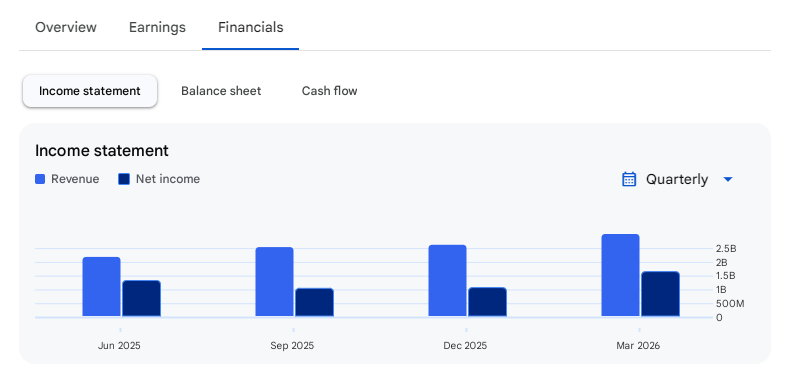Click the 2B axis value

click(x=721, y=263)
